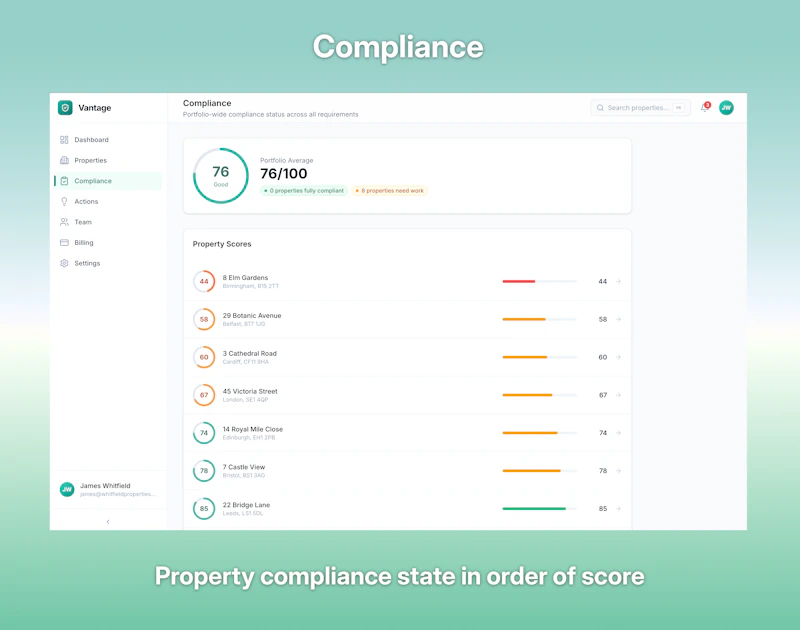The image size is (800, 630).
Task: Click the Billing card icon
Action: point(64,243)
